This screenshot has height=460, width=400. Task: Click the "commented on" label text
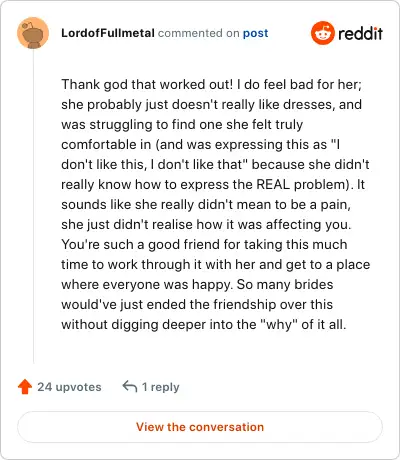coord(199,33)
